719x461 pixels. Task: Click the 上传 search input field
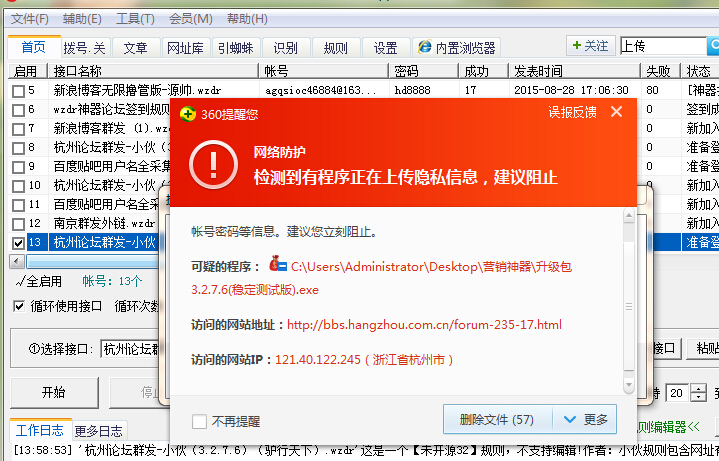point(663,46)
